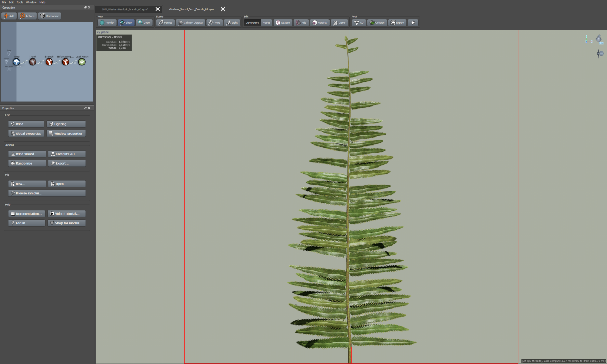The width and height of the screenshot is (607, 364).
Task: Expand the Actions dropdown in the Generation panel
Action: pyautogui.click(x=27, y=16)
